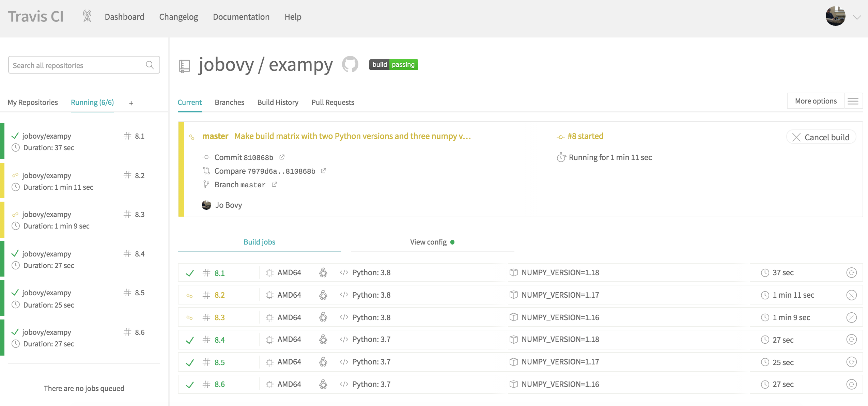Click the clock icon in job 8.5 row
Image resolution: width=868 pixels, height=406 pixels.
[x=765, y=362]
